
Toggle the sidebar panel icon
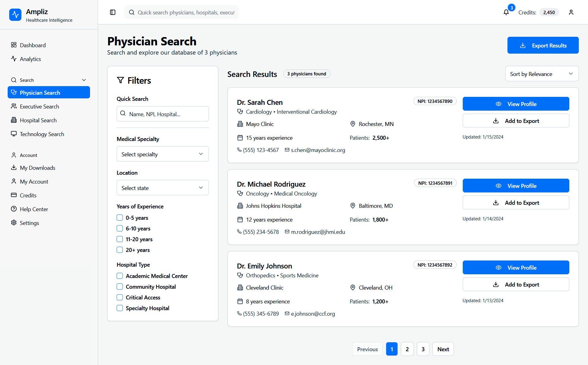pos(113,12)
